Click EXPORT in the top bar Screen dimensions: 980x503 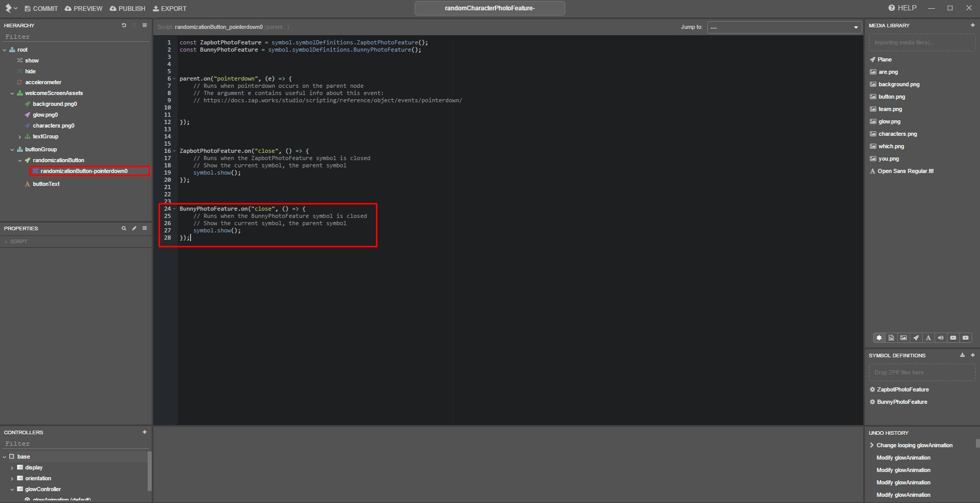coord(170,8)
